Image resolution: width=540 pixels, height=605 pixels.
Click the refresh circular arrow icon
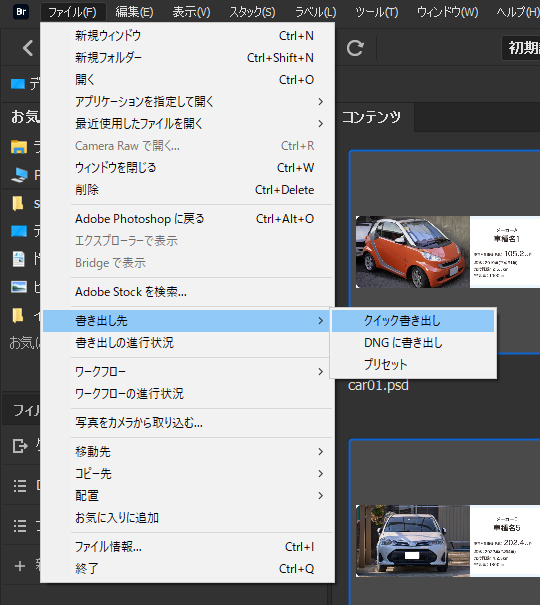[x=355, y=48]
